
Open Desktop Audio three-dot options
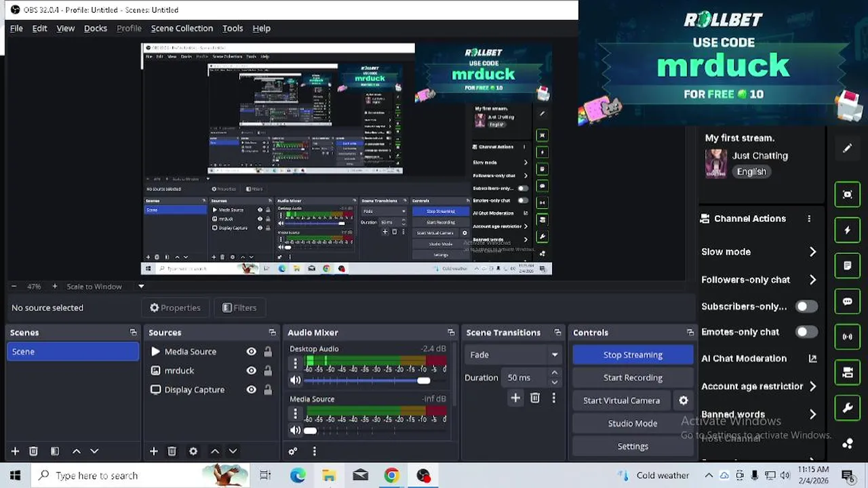click(x=295, y=363)
